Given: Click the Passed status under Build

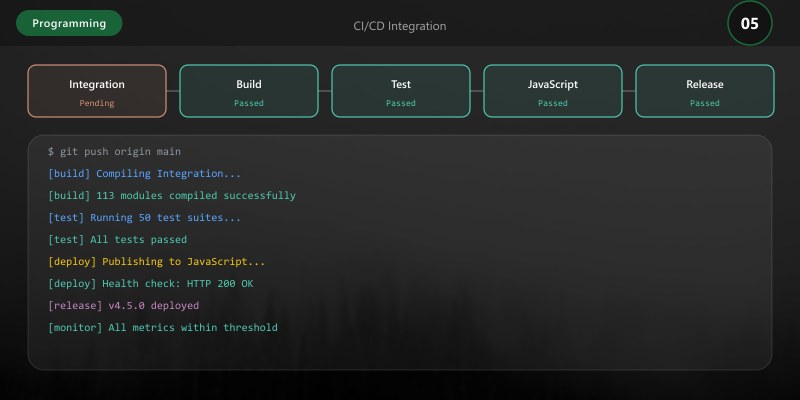Looking at the screenshot, I should pos(249,103).
